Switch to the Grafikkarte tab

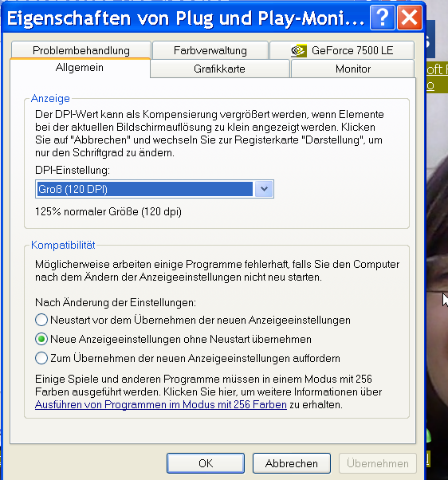coord(219,69)
